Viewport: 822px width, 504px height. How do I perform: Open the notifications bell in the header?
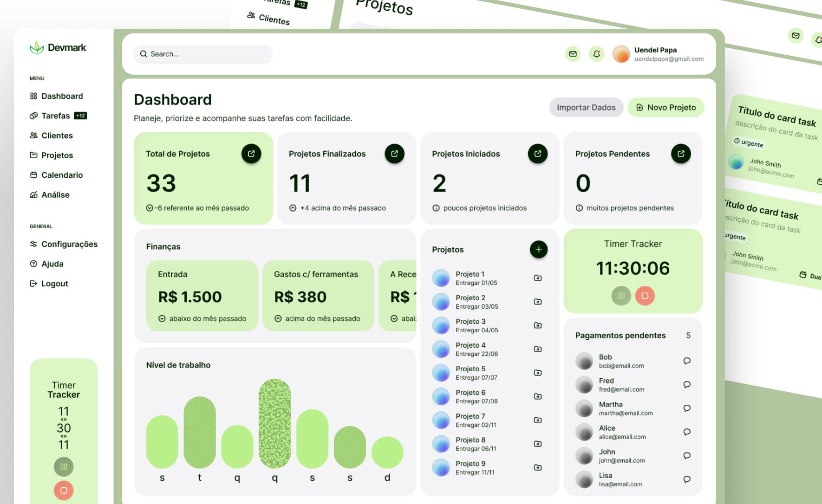point(597,54)
